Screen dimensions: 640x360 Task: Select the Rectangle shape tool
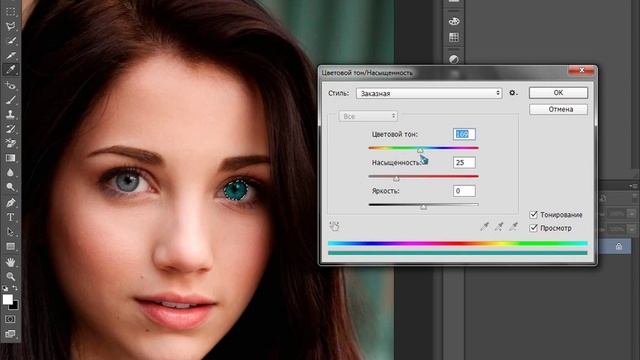[11, 247]
